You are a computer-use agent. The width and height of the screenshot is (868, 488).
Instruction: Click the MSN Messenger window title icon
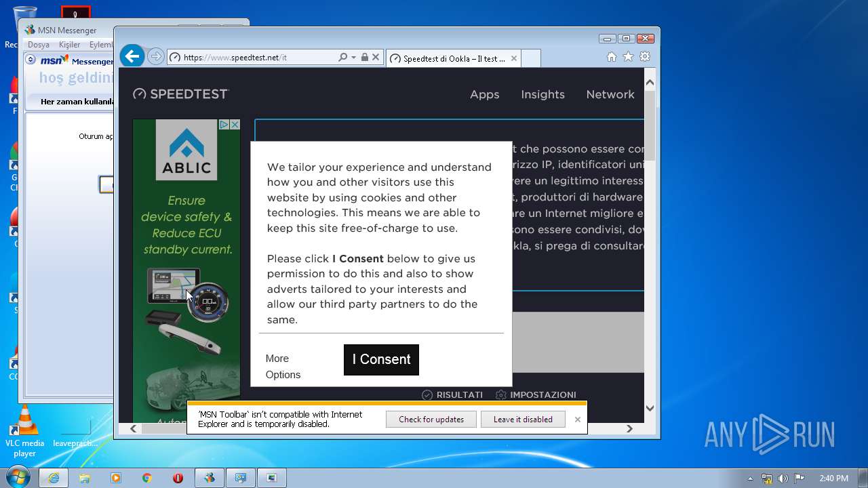pyautogui.click(x=29, y=30)
